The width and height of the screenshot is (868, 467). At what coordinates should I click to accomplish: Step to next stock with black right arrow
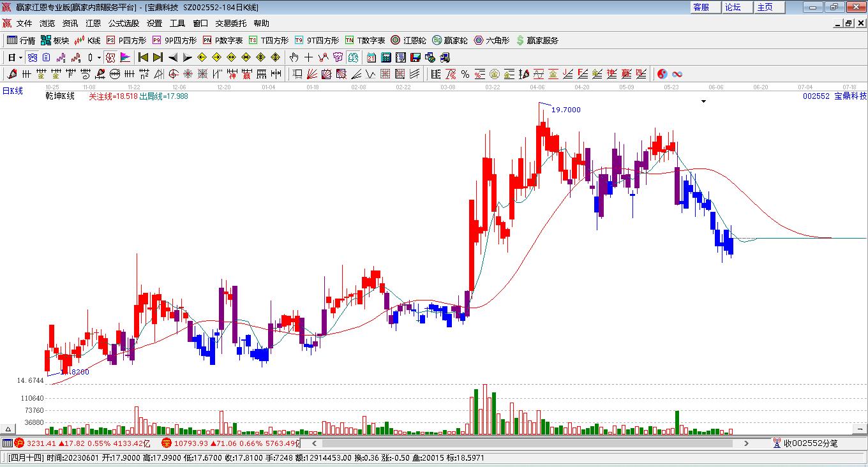187,57
